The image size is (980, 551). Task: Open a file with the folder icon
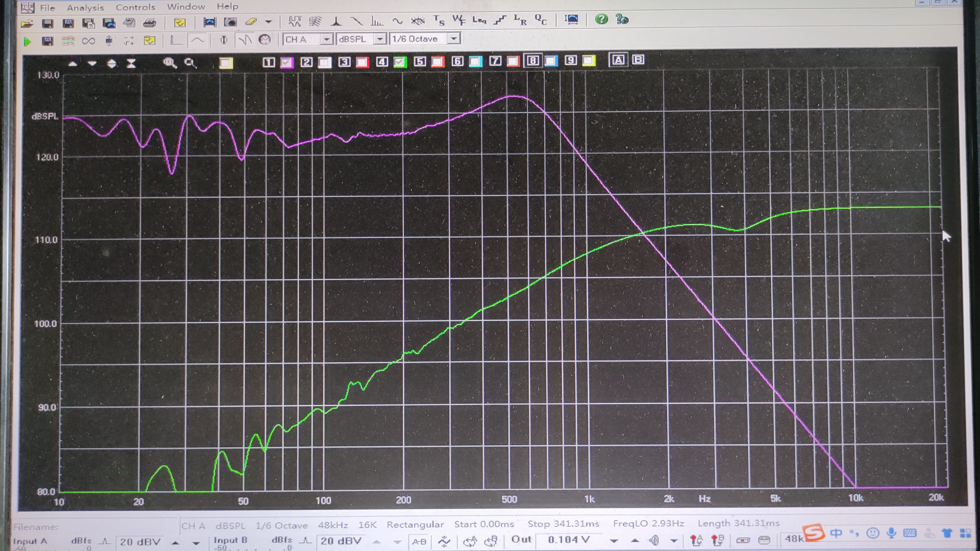[x=27, y=24]
